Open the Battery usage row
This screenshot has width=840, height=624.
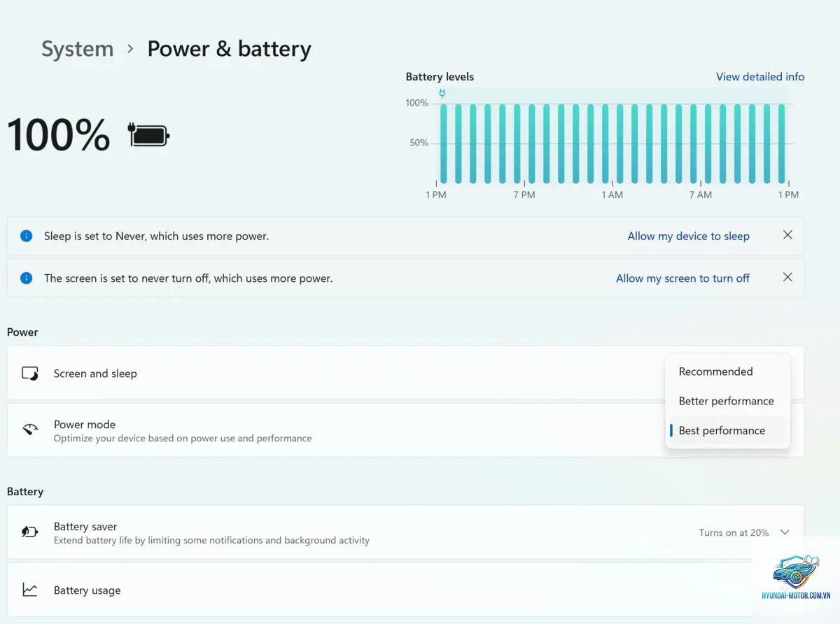pyautogui.click(x=405, y=590)
